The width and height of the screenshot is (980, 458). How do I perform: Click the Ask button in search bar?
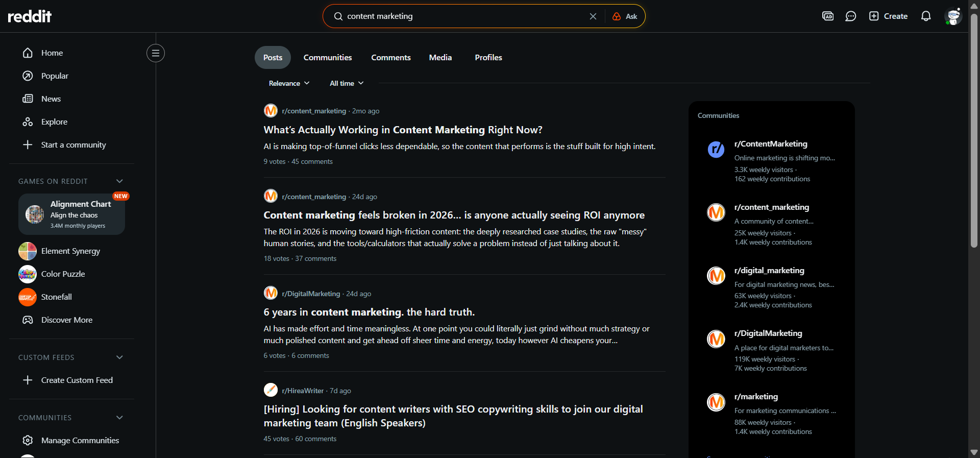(625, 16)
